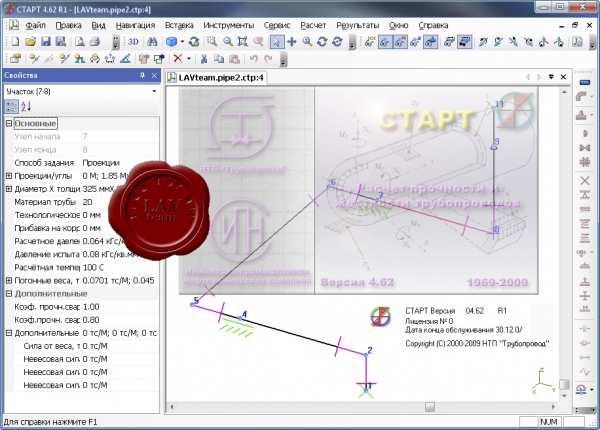Viewport: 600px width, 430px height.
Task: Open the document tab list dropdown arrow
Action: 551,77
